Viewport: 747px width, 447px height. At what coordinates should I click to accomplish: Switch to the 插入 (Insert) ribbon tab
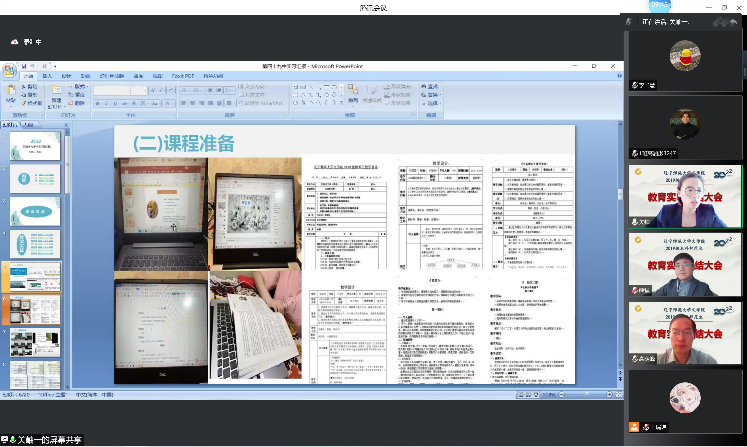coord(47,76)
